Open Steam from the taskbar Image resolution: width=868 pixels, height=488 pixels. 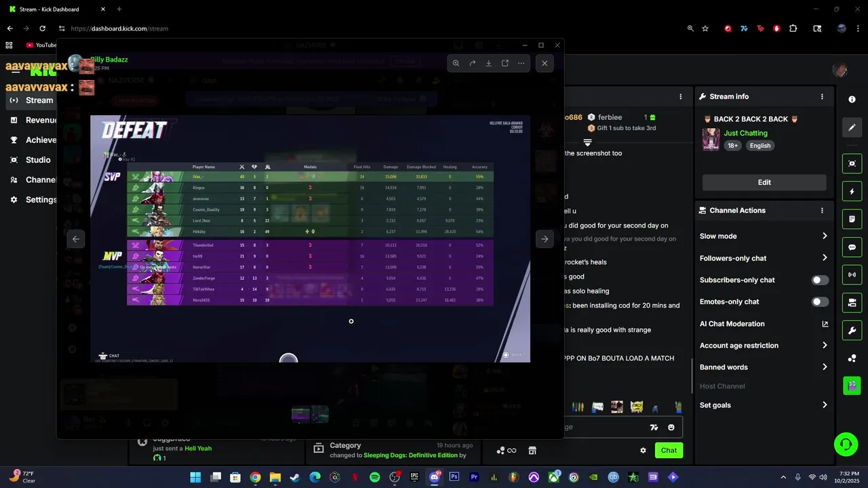click(296, 477)
